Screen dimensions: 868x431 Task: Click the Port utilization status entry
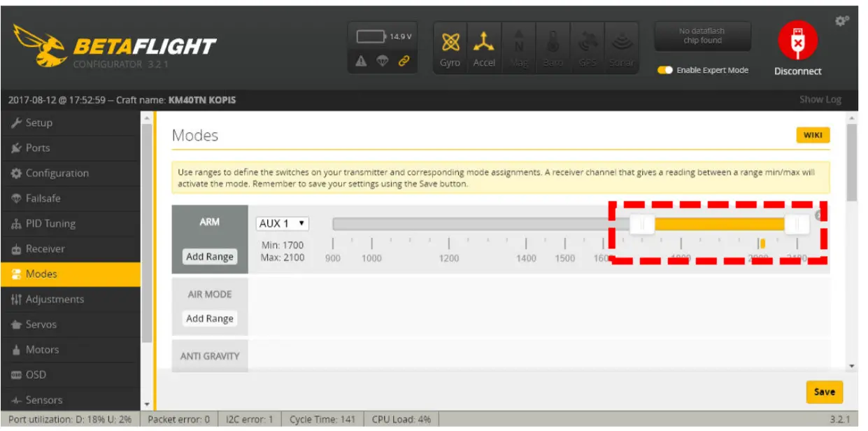[69, 420]
